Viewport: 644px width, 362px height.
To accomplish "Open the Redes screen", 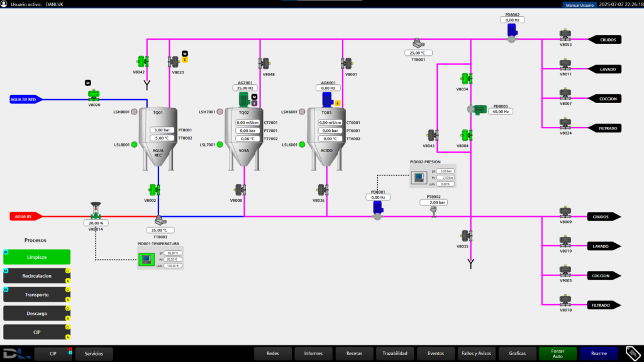I will coord(273,353).
